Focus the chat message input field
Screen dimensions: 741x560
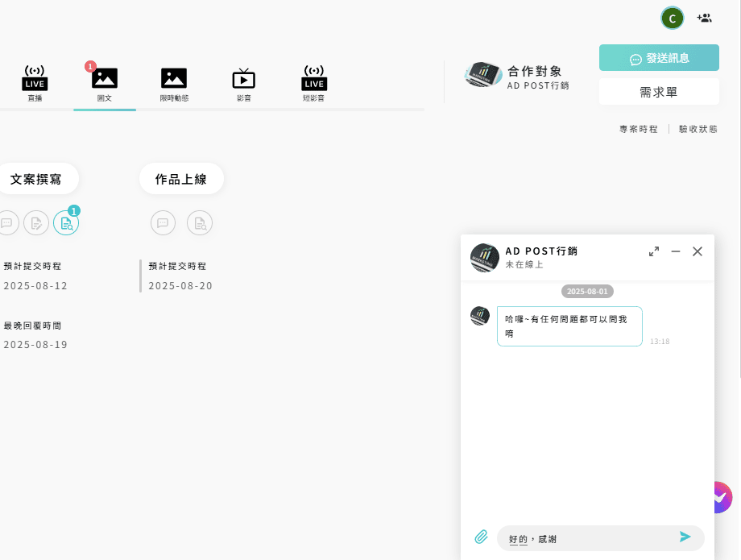pyautogui.click(x=588, y=538)
